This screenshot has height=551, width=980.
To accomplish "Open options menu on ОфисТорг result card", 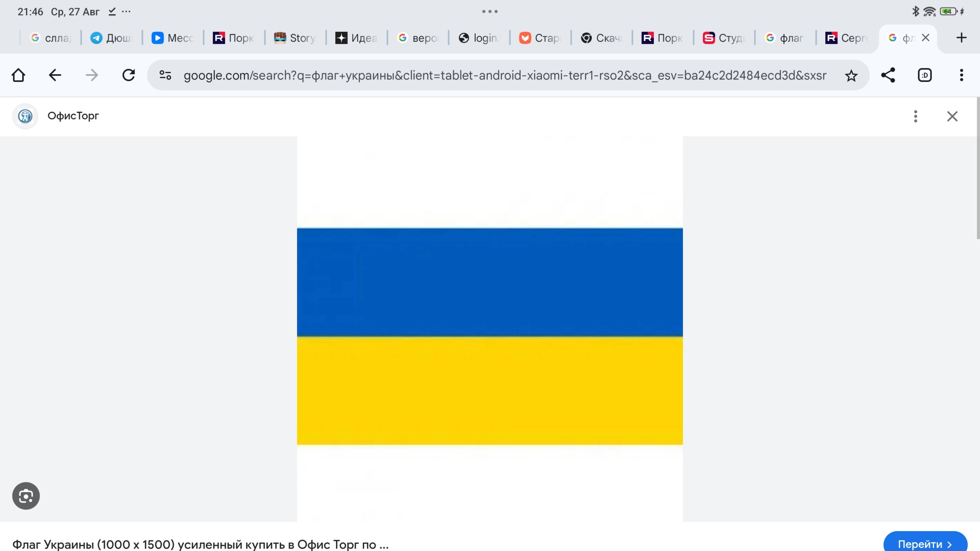I will pos(915,116).
